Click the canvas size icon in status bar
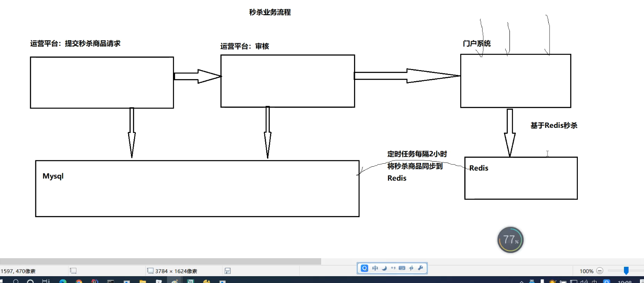Viewport: 644px width, 283px height. (150, 271)
